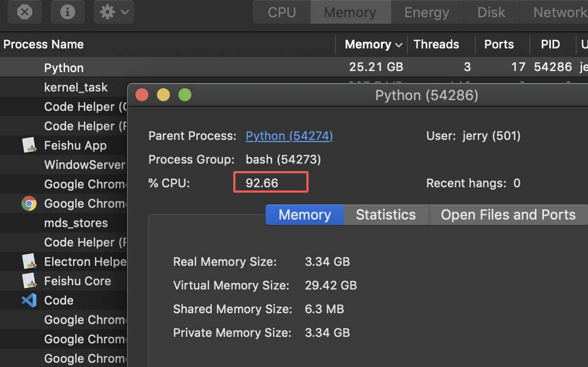Click the Feishu Core icon in the list

(x=28, y=281)
